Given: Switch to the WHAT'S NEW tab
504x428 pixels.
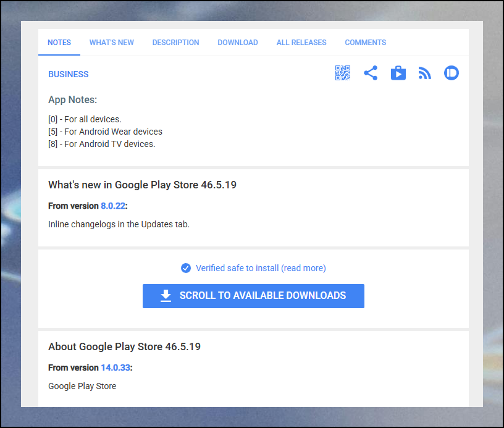Looking at the screenshot, I should coord(112,43).
